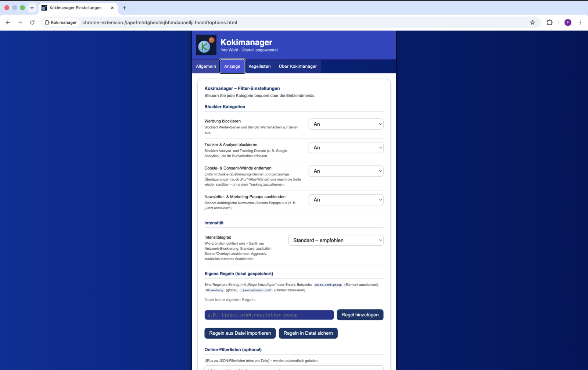Click the Tracker & Analyse blockieren label
588x370 pixels.
[x=231, y=145]
